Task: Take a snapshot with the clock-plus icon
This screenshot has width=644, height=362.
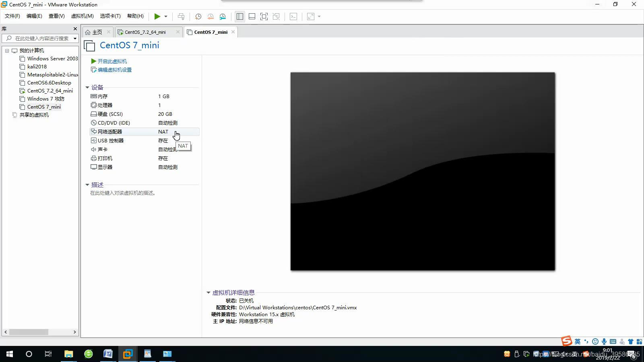Action: coord(198,16)
